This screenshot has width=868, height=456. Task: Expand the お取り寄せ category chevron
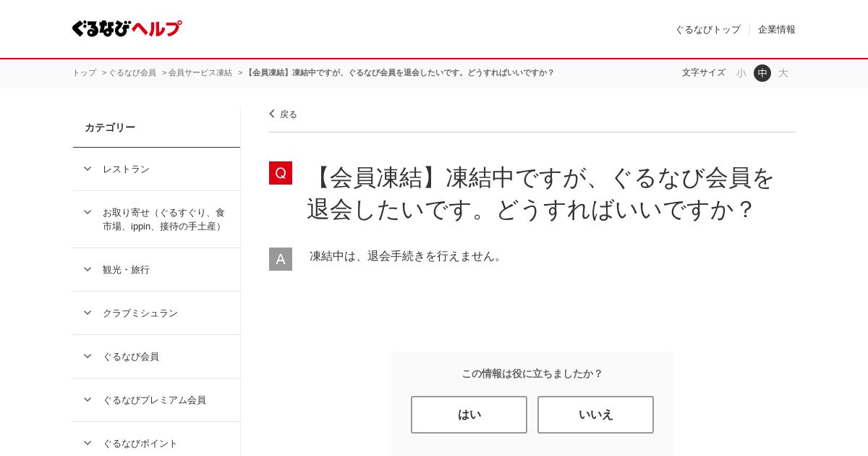coord(88,212)
